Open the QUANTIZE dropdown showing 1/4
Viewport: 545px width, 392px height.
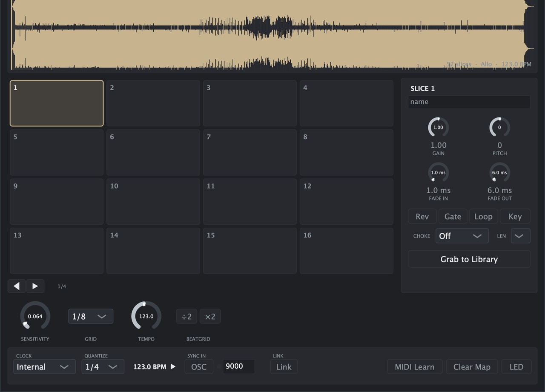pyautogui.click(x=103, y=366)
